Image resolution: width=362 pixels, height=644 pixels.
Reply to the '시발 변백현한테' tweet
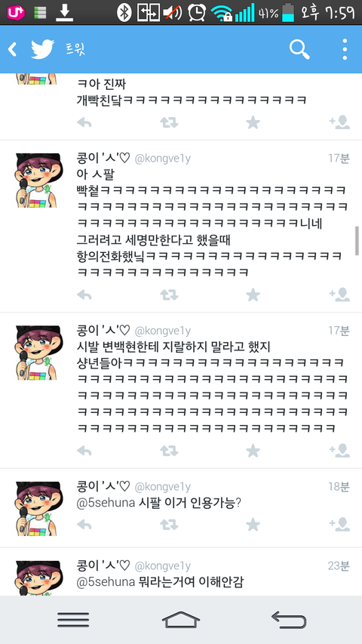tap(84, 451)
